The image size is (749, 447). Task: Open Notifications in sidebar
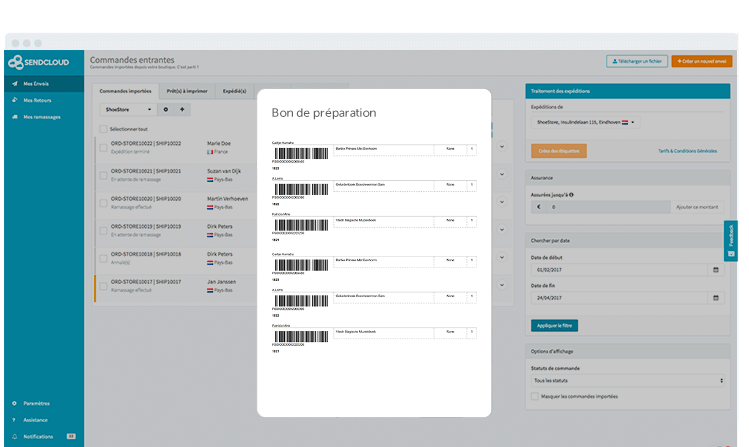pyautogui.click(x=38, y=436)
